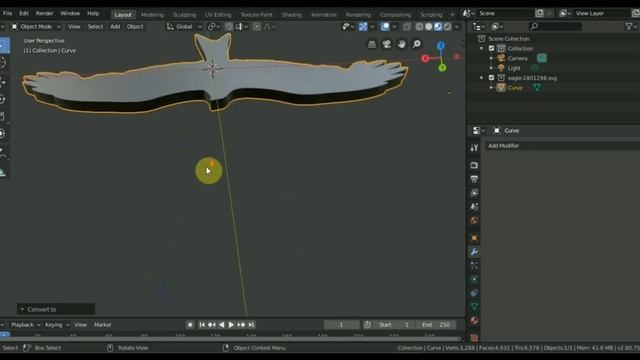Open the Render menu

click(44, 13)
